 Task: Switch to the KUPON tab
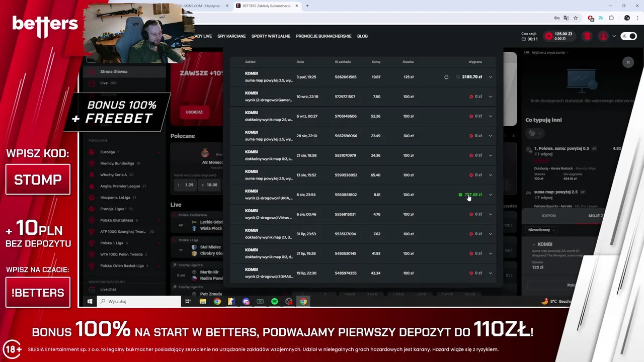548,216
